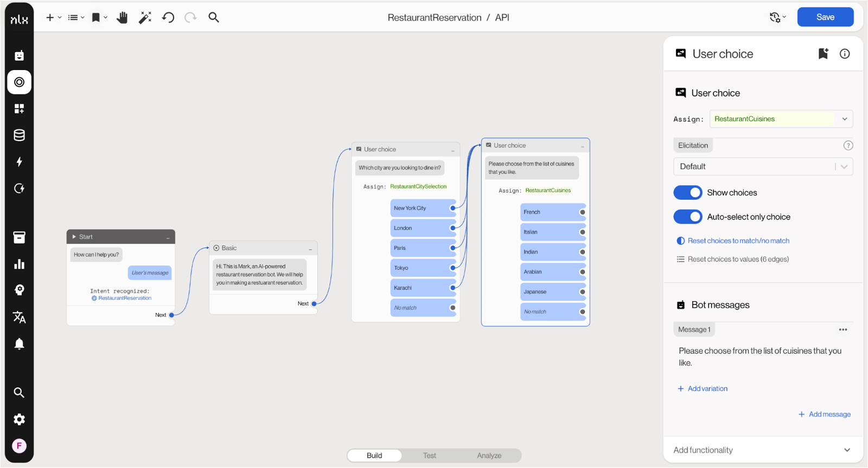
Task: Click Reset choices to match/no match
Action: click(x=738, y=241)
